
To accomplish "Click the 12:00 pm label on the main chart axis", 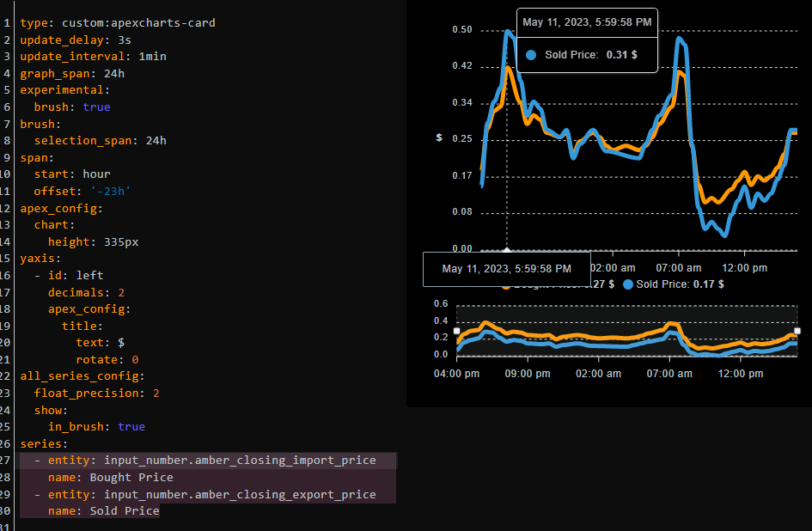I will point(744,268).
